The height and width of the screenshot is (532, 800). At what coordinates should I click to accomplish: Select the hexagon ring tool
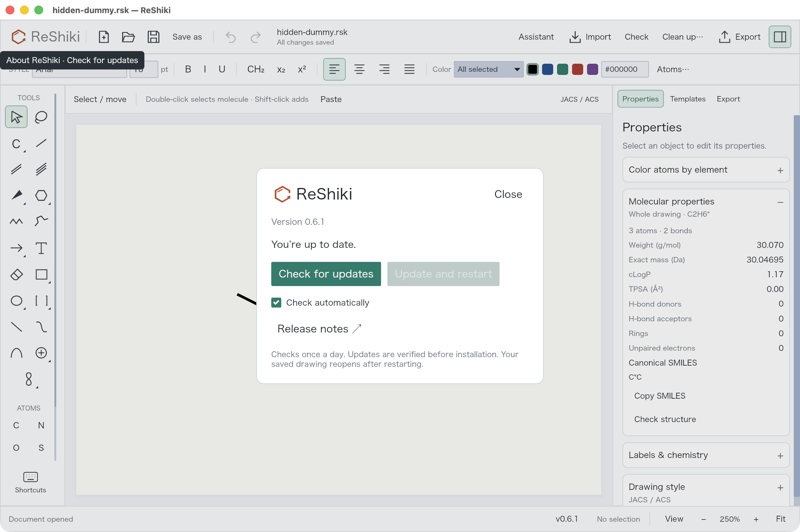41,195
